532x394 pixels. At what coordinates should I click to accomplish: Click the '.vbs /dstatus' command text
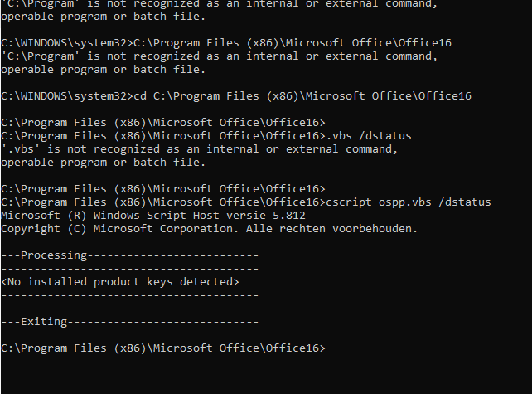369,136
